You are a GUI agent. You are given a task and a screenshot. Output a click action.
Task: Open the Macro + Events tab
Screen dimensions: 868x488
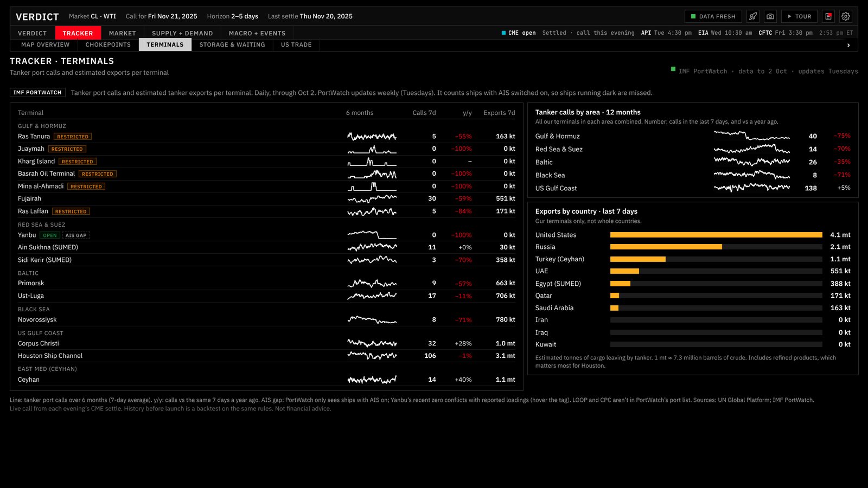(x=257, y=33)
